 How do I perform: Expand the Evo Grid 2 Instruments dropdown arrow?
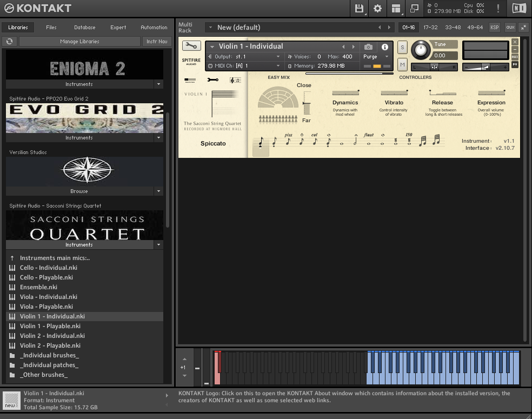pos(158,138)
